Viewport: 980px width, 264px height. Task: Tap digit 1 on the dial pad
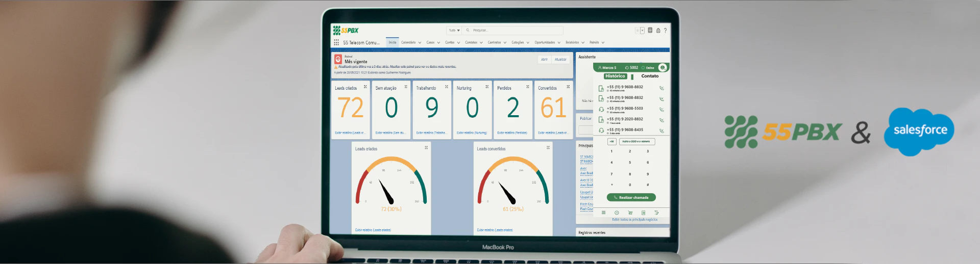point(611,151)
